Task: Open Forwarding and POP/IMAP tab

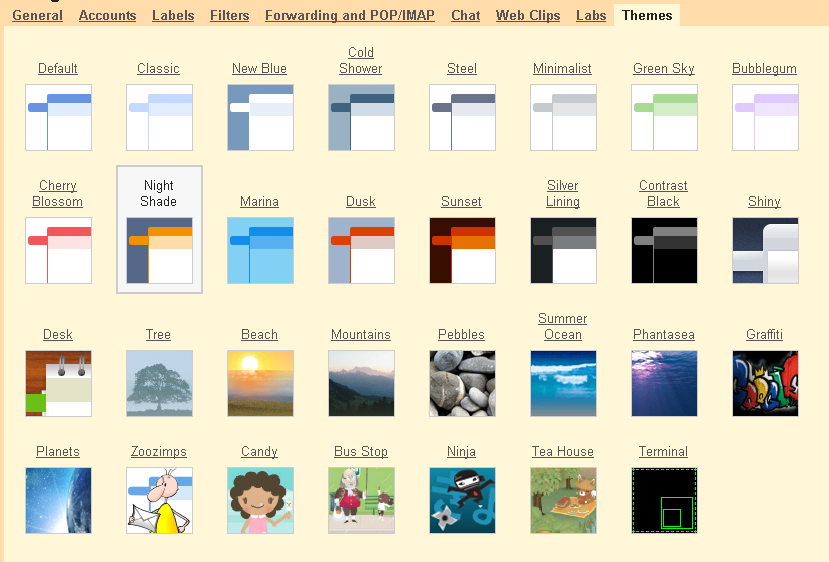Action: (x=350, y=15)
